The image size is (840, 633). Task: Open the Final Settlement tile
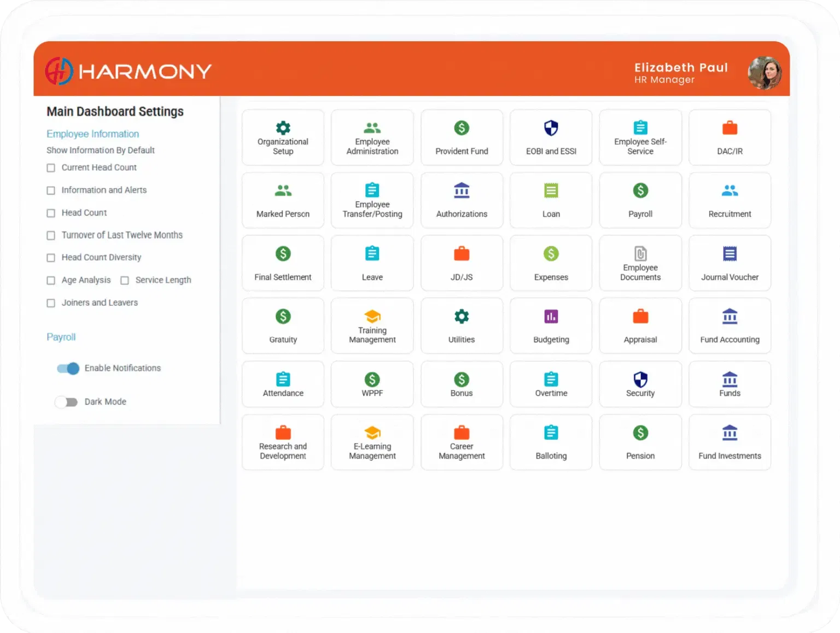[x=283, y=263]
